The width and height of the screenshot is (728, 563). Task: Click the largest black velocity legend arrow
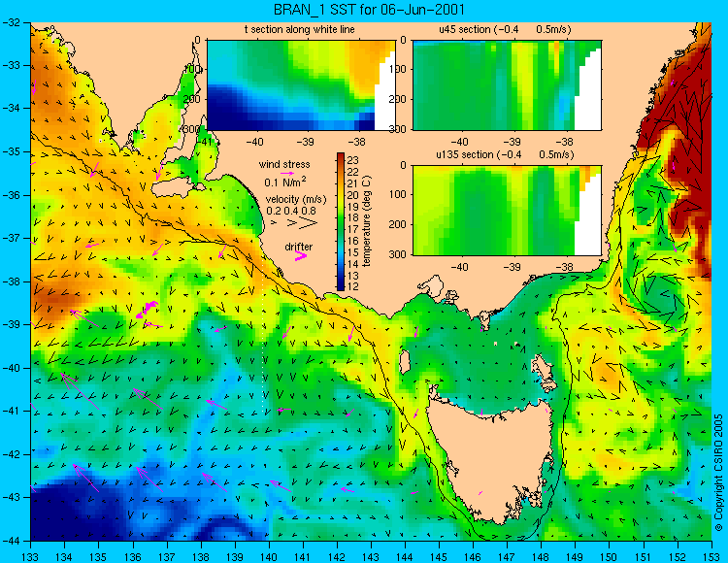[308, 223]
